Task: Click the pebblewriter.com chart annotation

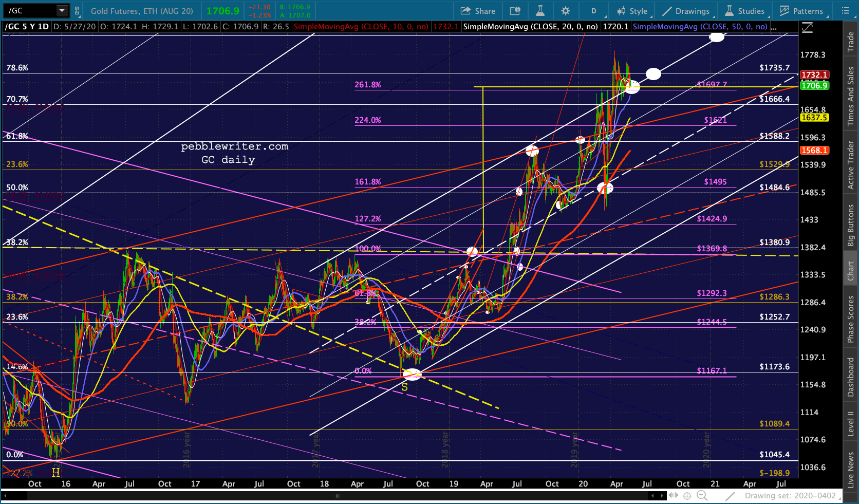Action: point(235,146)
